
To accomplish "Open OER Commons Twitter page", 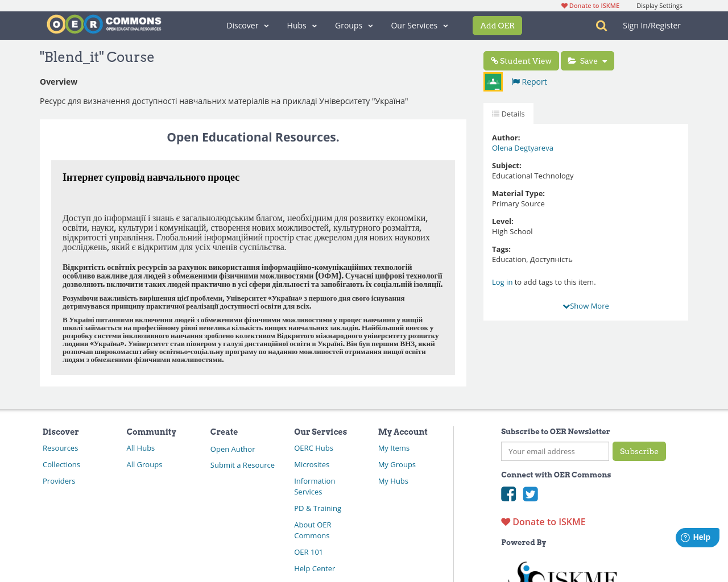I will [531, 494].
